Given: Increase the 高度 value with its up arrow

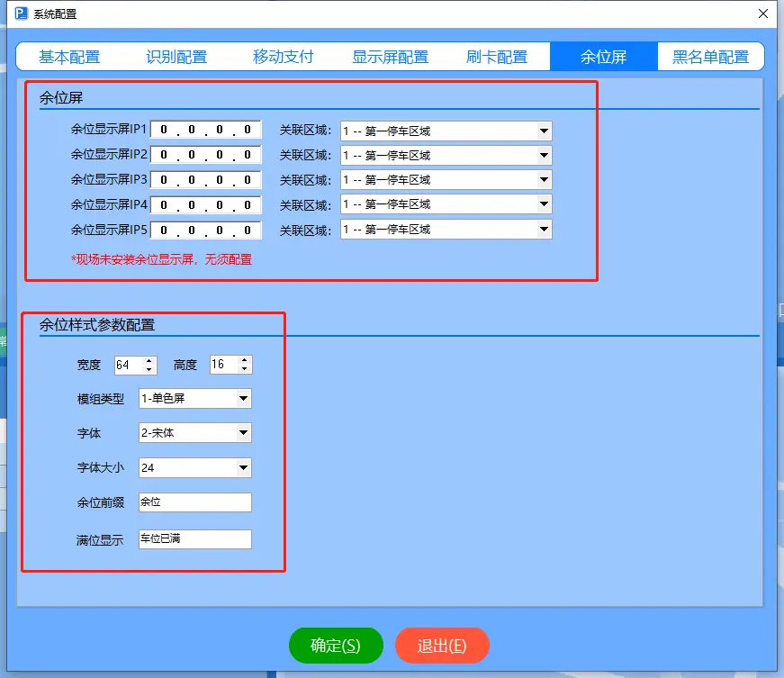Looking at the screenshot, I should click(x=245, y=360).
